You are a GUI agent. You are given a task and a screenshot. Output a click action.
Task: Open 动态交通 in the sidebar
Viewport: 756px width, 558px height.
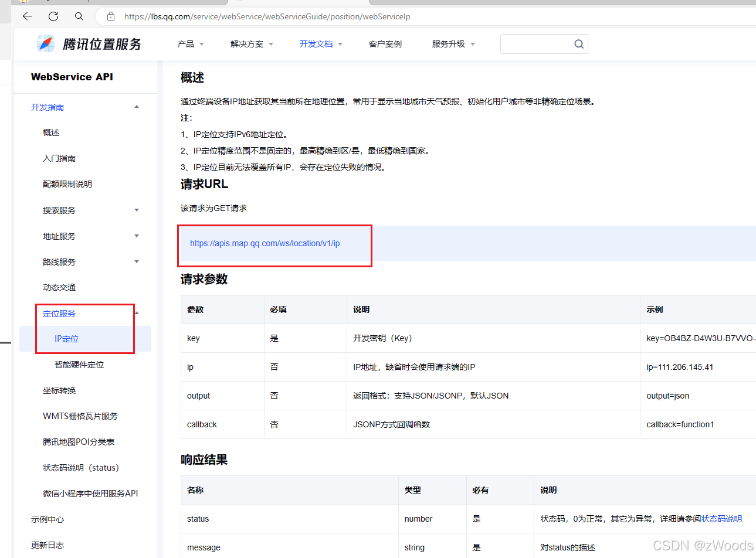coord(59,287)
